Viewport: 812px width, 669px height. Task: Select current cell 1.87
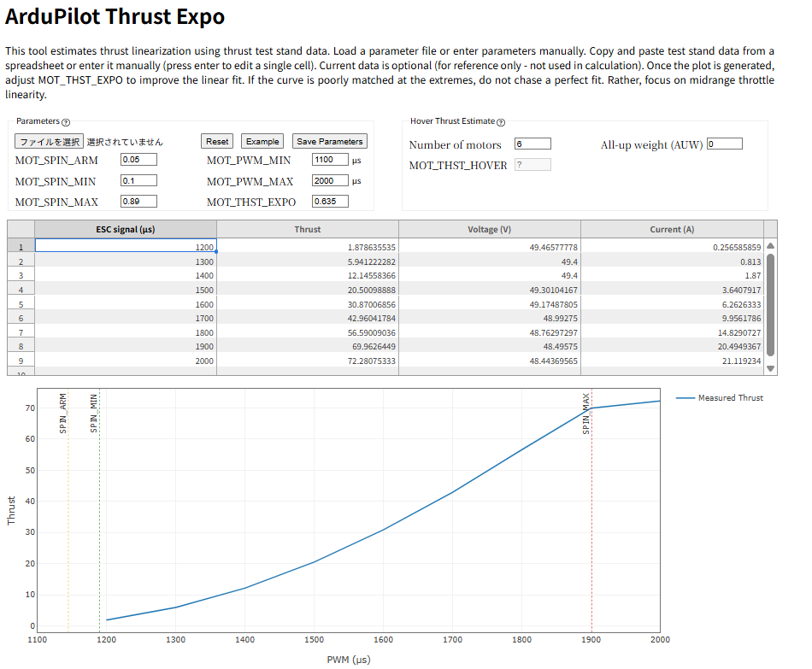click(x=672, y=275)
